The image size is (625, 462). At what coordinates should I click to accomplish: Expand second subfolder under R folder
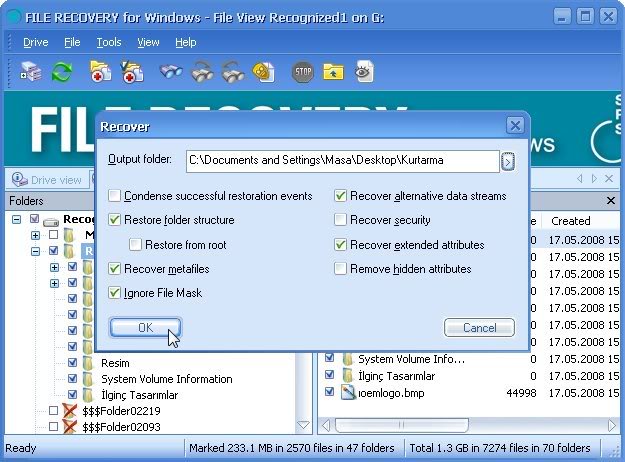(x=54, y=283)
